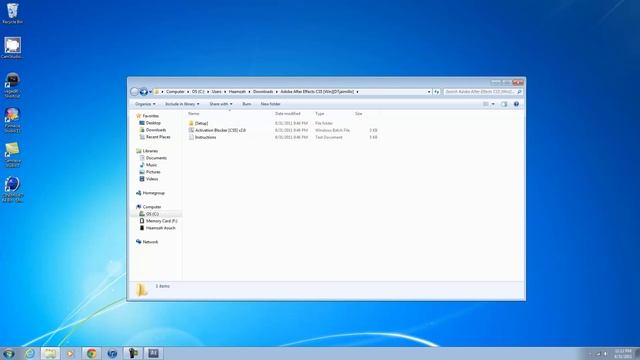
Task: Sort files by the Type column
Action: [x=320, y=113]
